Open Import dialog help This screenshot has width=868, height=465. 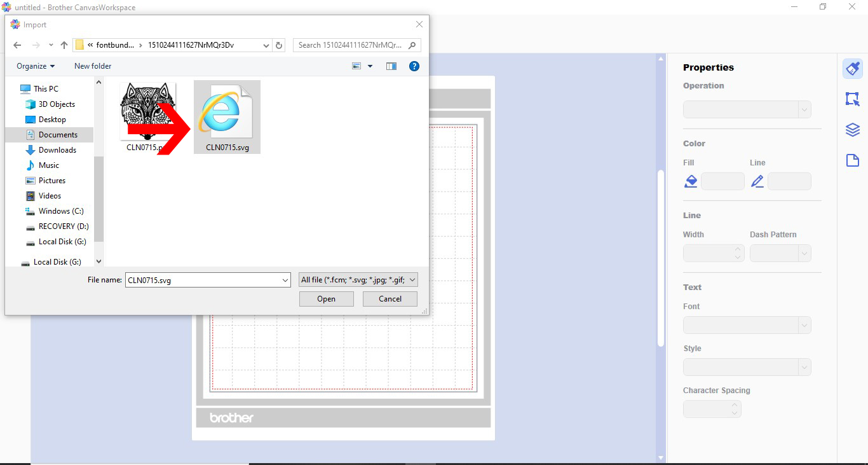pos(414,66)
